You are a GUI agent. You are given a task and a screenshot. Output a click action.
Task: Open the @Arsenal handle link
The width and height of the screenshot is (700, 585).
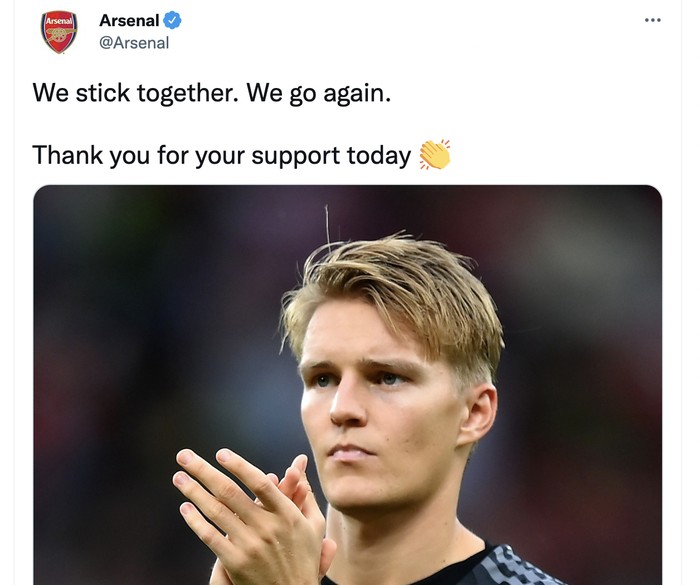134,43
